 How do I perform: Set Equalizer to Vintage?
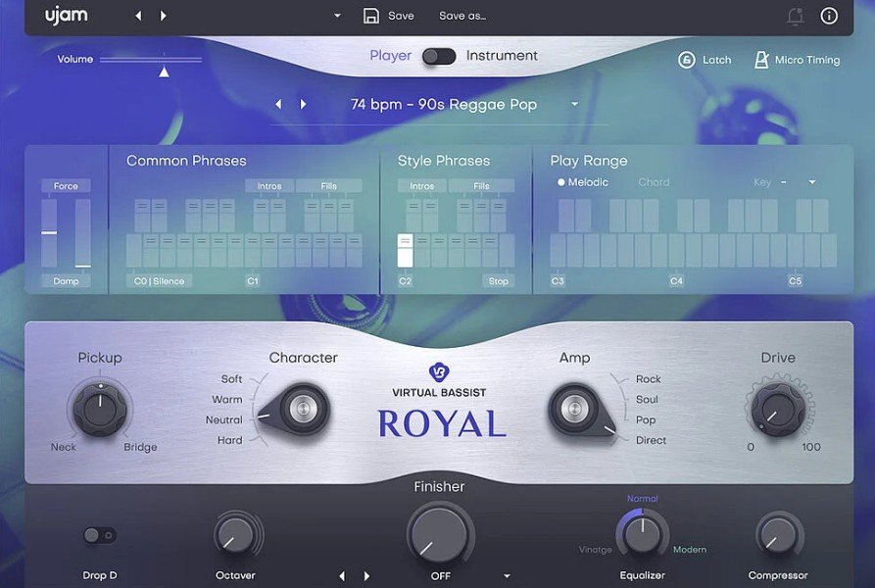click(x=595, y=550)
